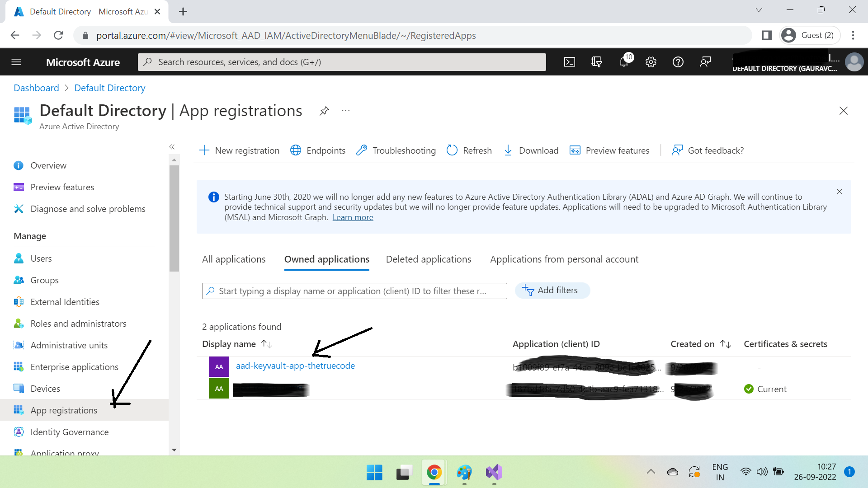The width and height of the screenshot is (868, 488).
Task: Click the Microsoft Azure logo text
Action: click(83, 62)
